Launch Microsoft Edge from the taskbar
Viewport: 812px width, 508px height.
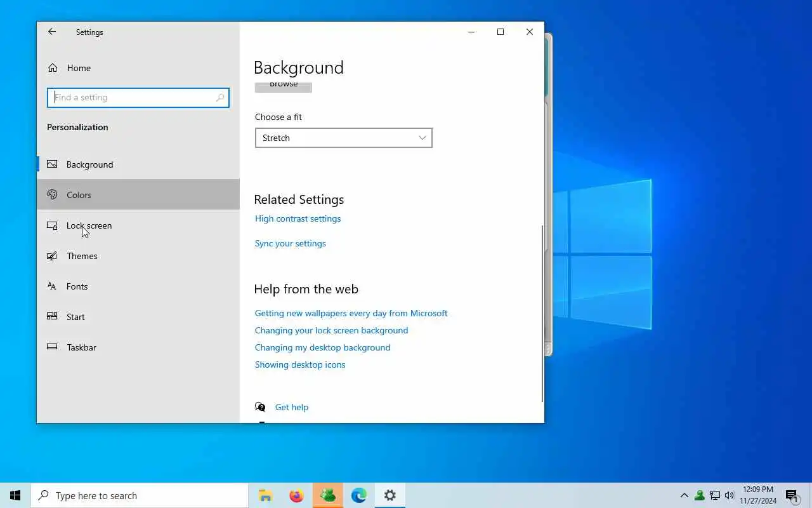359,495
